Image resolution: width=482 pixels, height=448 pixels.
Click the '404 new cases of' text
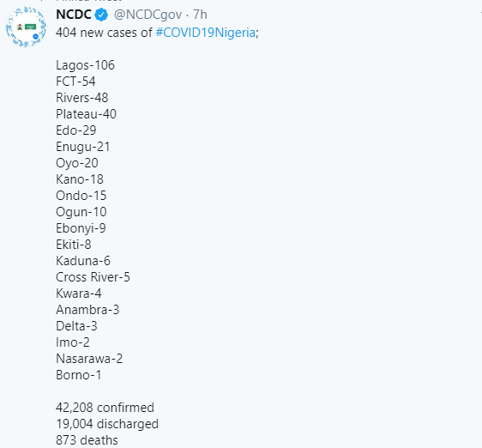105,33
